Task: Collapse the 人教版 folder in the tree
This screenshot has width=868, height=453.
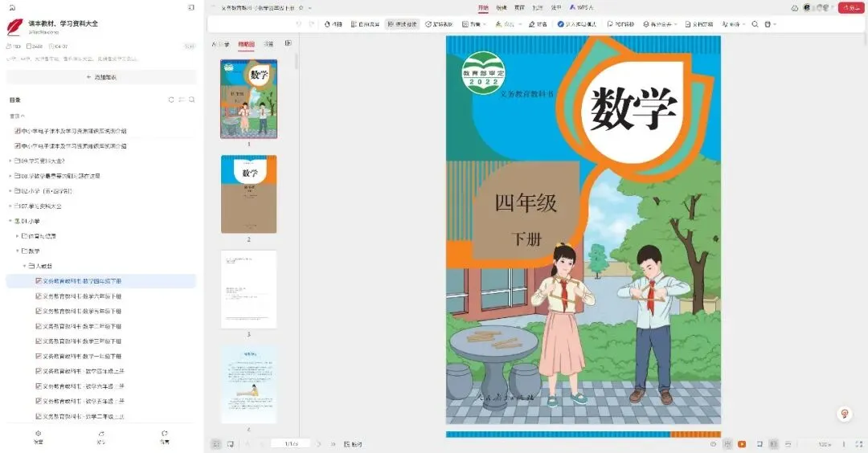Action: (x=25, y=266)
